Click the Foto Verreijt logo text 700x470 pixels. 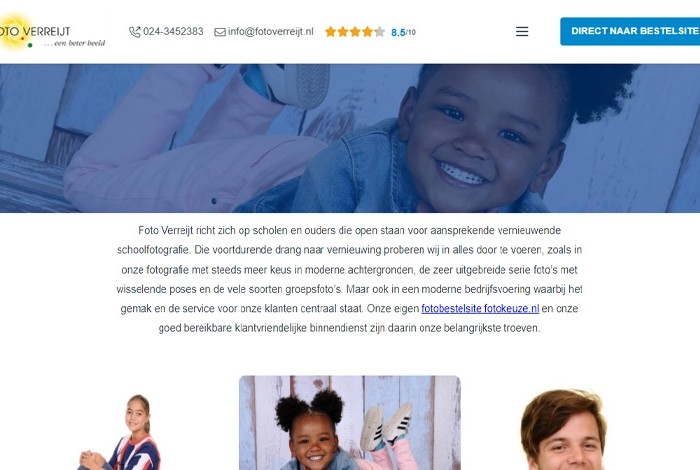[35, 31]
